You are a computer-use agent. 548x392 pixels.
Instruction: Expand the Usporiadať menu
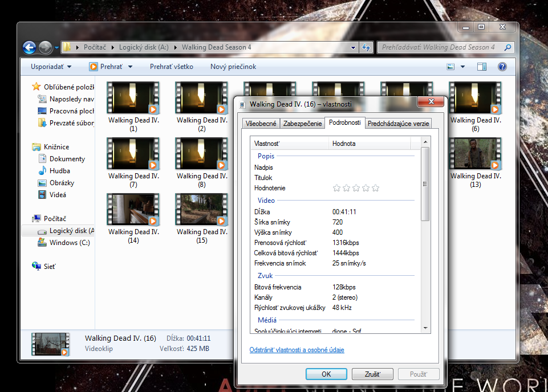point(51,67)
